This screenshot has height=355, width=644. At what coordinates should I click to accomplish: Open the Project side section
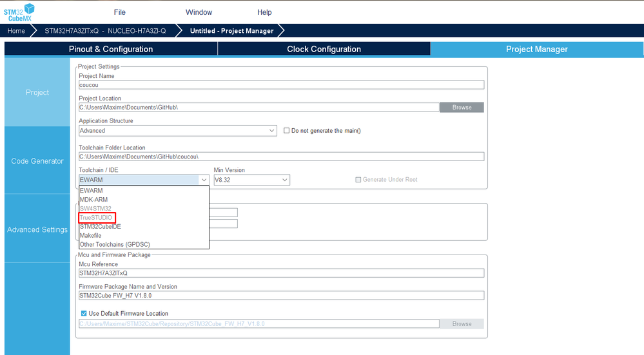coord(37,92)
